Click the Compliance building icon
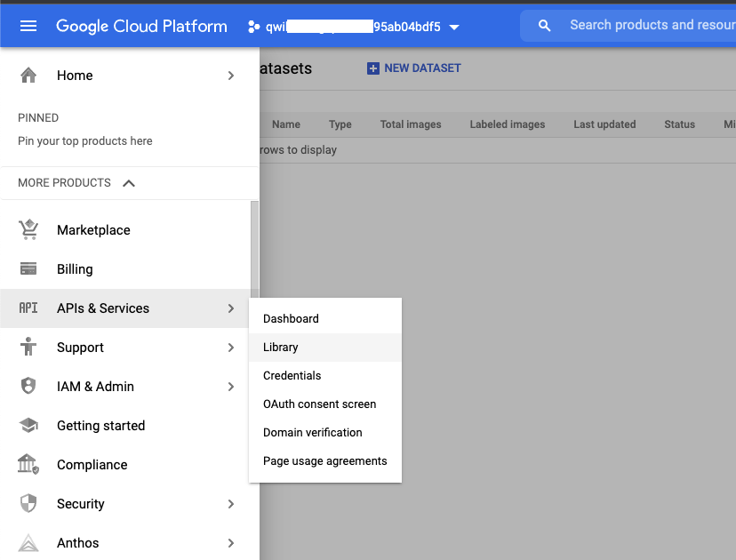This screenshot has height=560, width=736. [28, 464]
